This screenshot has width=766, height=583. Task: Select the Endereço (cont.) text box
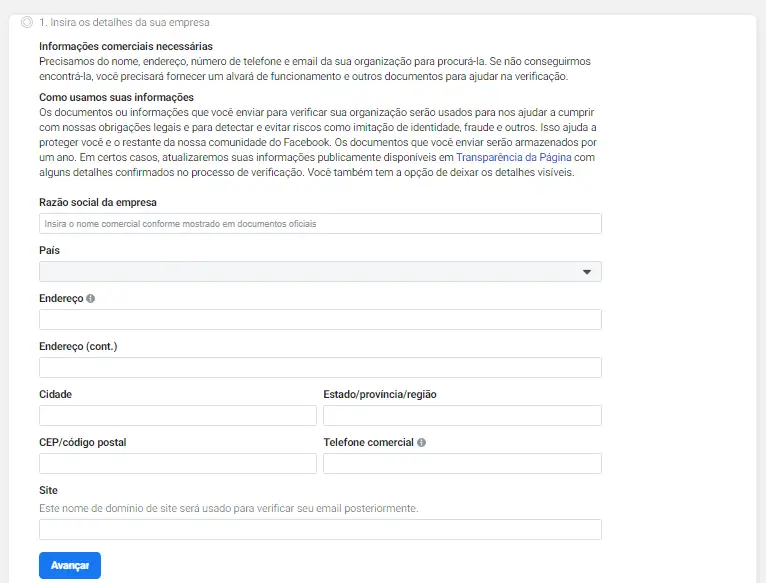(320, 368)
